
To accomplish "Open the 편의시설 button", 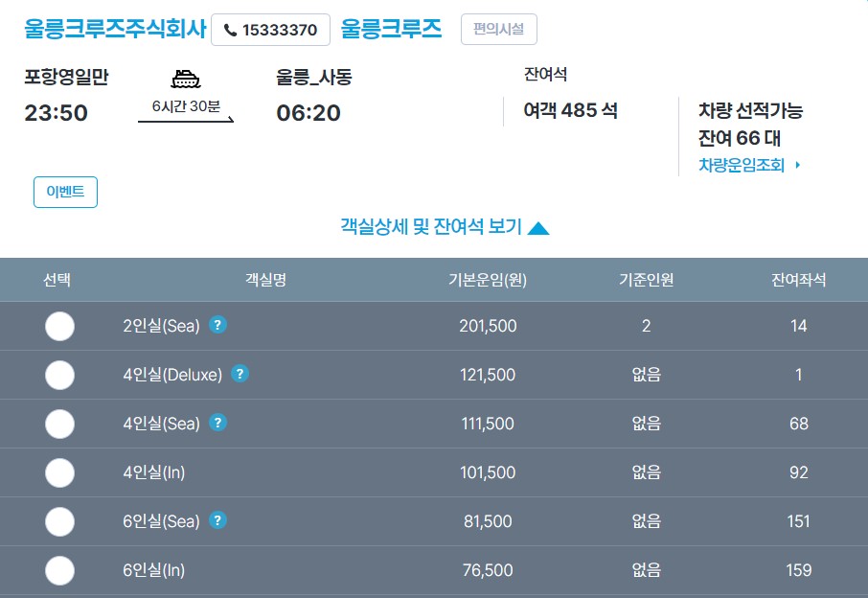I will (498, 30).
